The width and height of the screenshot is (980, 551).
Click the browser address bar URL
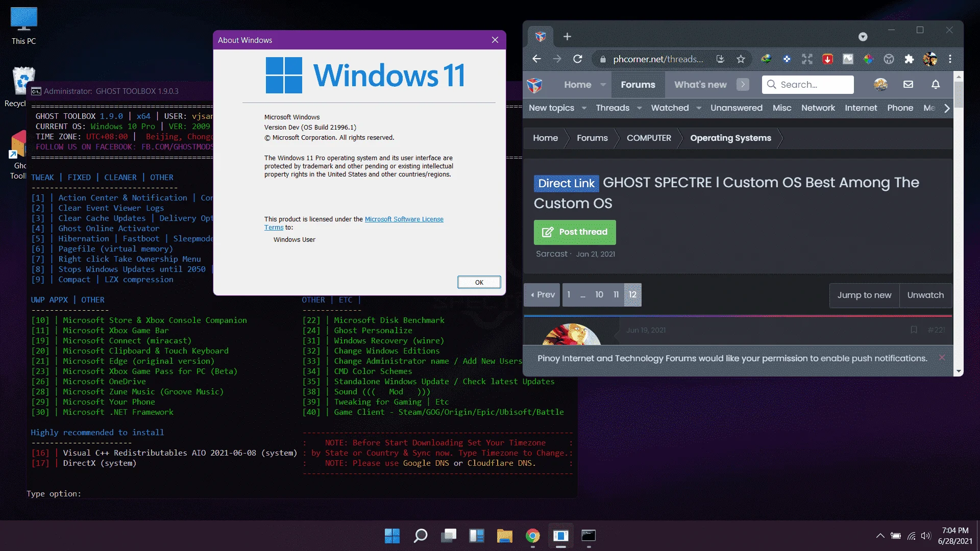click(658, 59)
